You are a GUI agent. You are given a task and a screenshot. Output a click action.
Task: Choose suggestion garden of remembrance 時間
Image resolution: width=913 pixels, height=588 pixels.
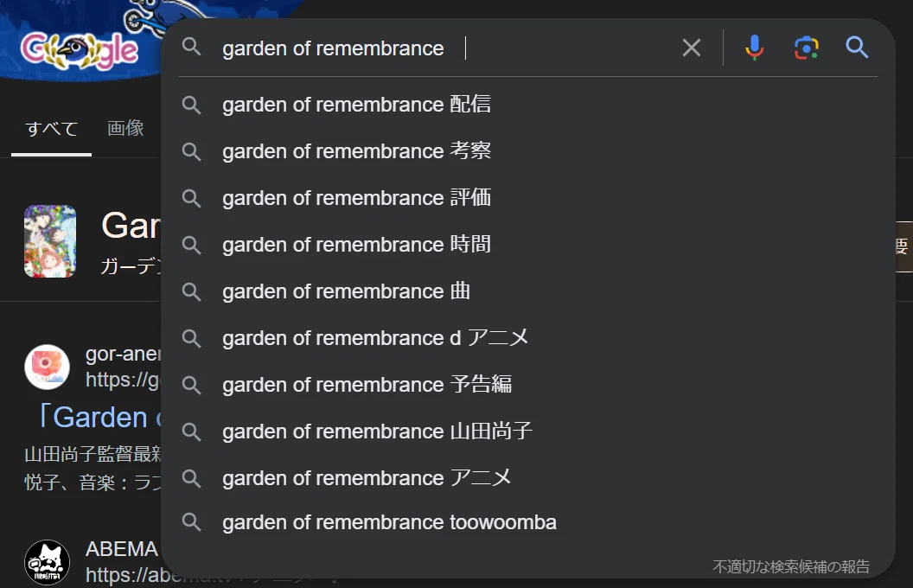point(528,245)
